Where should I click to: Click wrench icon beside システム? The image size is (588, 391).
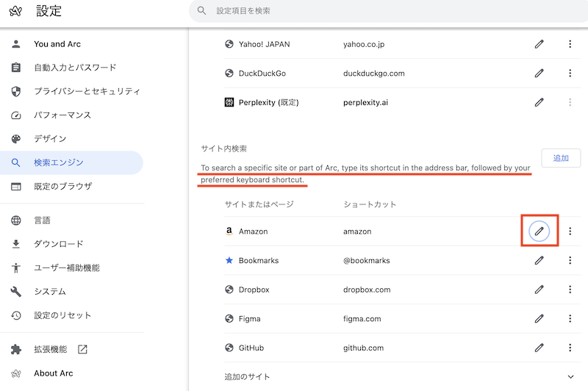coord(15,292)
